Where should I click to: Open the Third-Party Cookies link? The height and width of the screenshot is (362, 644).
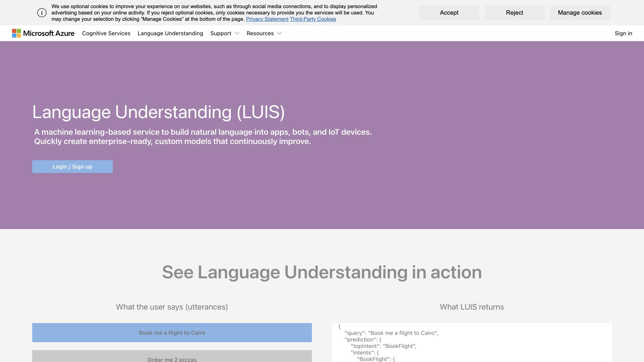tap(313, 19)
